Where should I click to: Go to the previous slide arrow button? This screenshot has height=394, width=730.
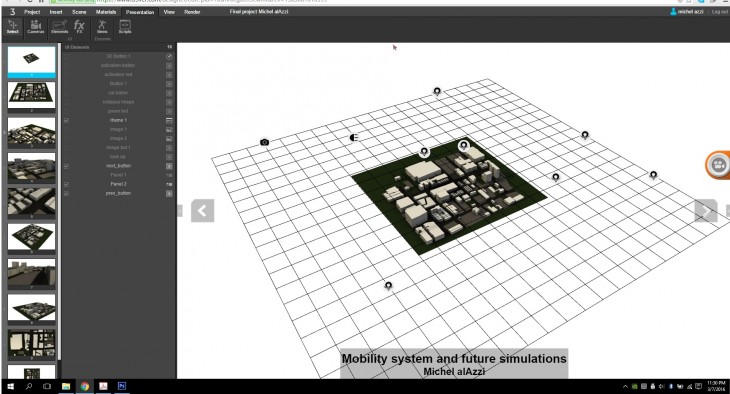[x=203, y=211]
